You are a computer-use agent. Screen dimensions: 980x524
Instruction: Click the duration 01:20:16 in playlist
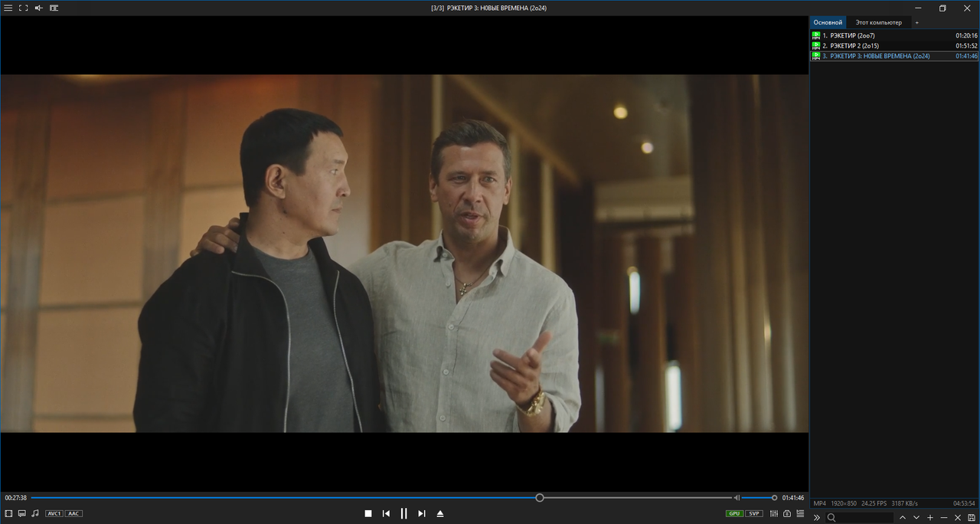(x=966, y=35)
